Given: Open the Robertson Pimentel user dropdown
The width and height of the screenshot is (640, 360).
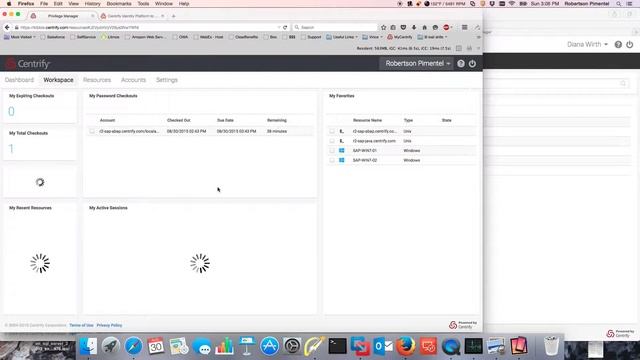Looking at the screenshot, I should tap(418, 64).
